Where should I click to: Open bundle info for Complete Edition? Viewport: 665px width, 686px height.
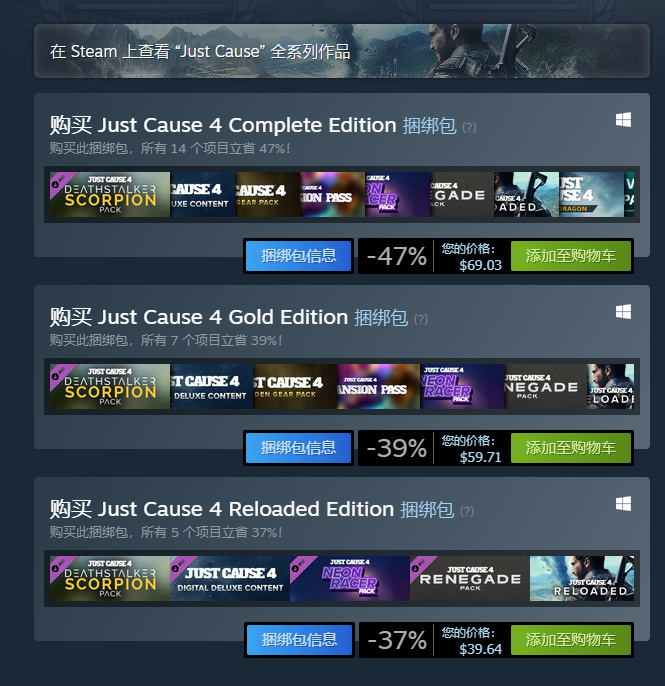pos(298,256)
